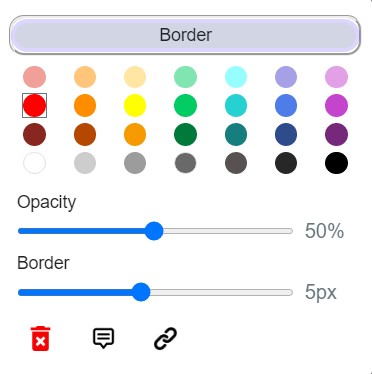
Task: Select the light cyan swatch
Action: tap(236, 77)
